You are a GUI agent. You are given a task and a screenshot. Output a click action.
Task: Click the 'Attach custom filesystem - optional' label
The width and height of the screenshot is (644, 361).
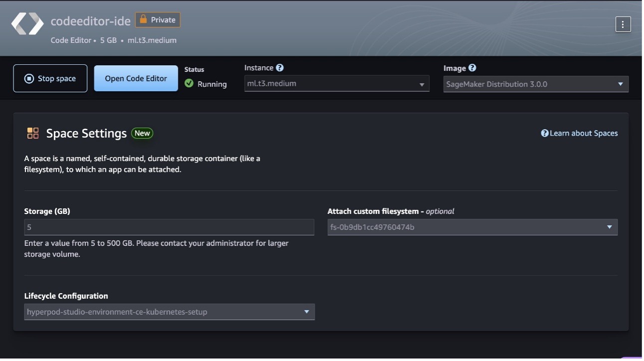pyautogui.click(x=391, y=211)
